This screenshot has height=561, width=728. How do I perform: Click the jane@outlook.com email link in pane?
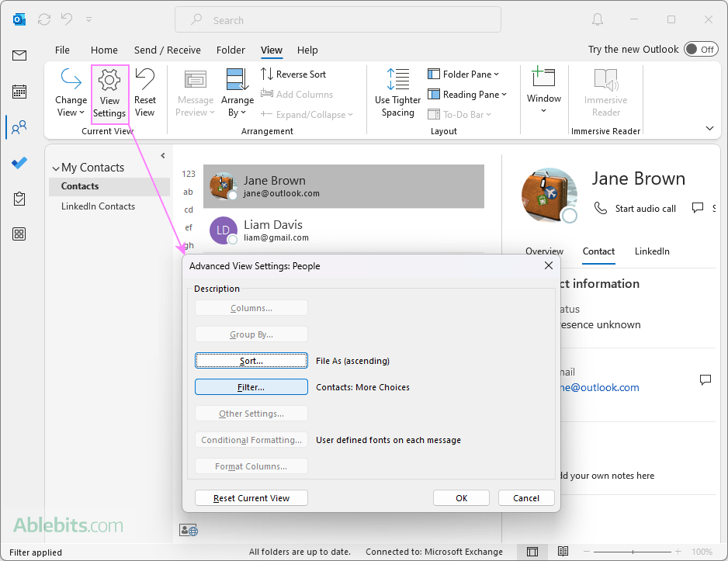coord(600,387)
